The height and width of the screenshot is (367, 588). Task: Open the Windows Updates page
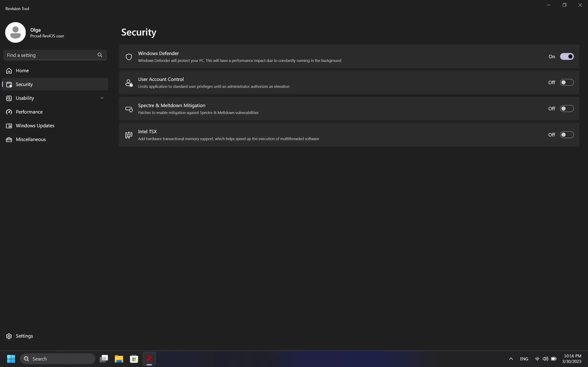35,126
